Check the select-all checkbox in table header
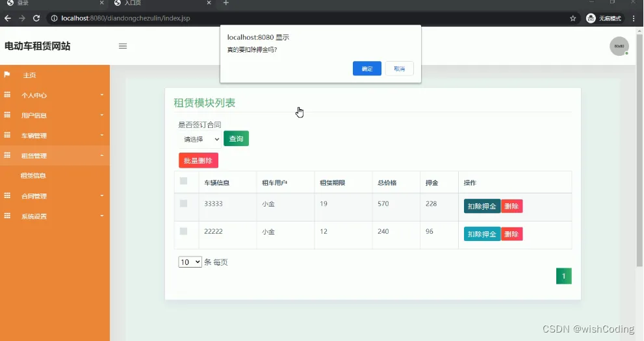This screenshot has height=341, width=644. [184, 181]
